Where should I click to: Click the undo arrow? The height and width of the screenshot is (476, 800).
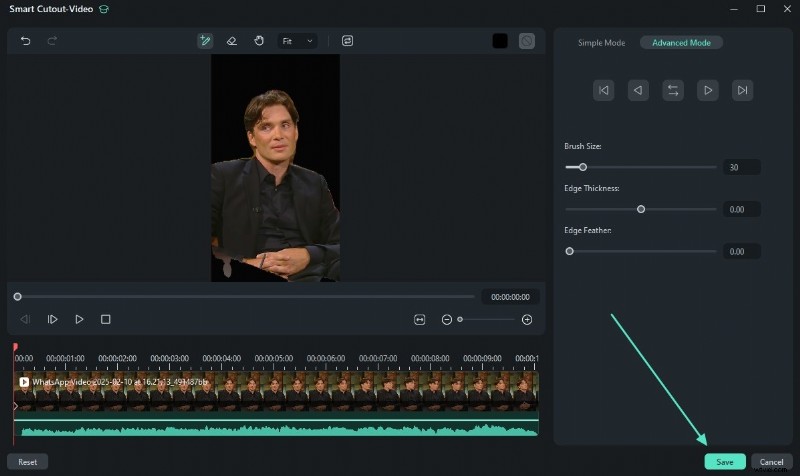click(x=26, y=41)
